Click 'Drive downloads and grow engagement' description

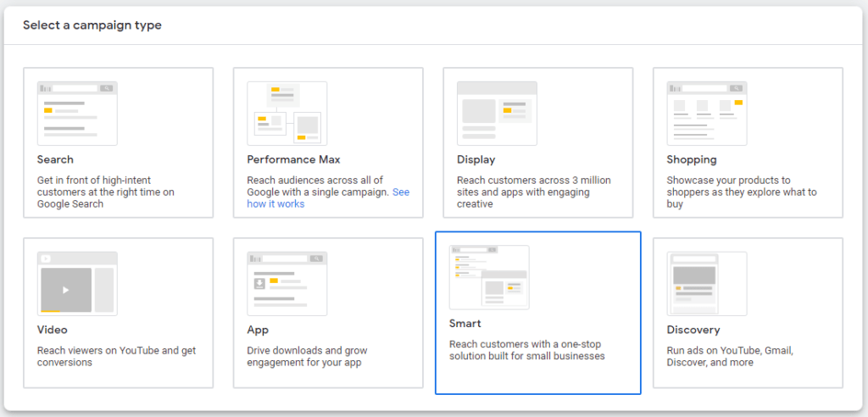[x=307, y=357]
